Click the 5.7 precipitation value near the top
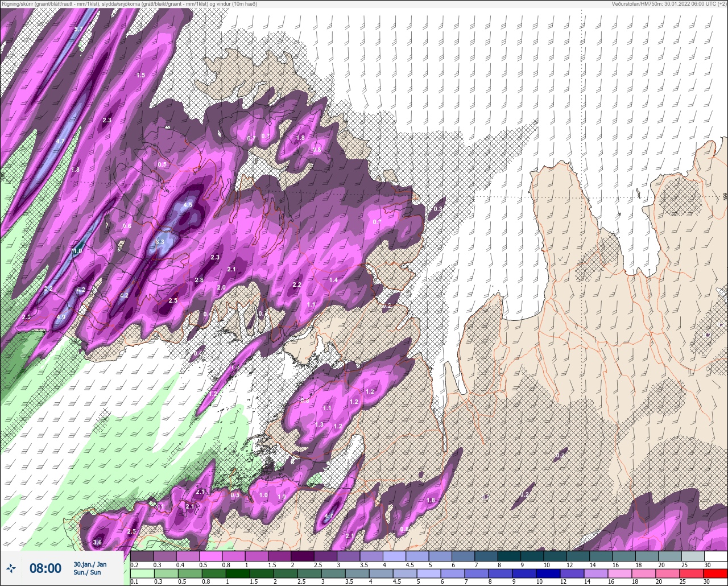This screenshot has height=586, width=728. tap(78, 29)
